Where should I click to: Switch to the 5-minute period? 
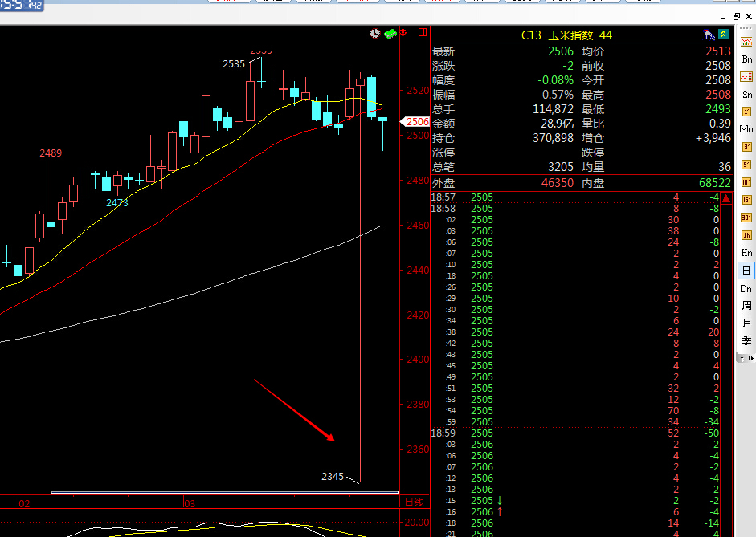746,164
